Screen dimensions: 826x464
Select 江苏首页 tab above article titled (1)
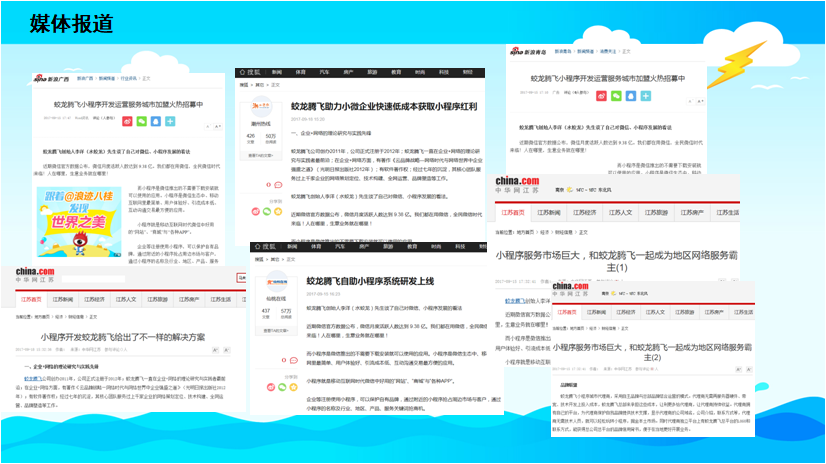click(512, 213)
